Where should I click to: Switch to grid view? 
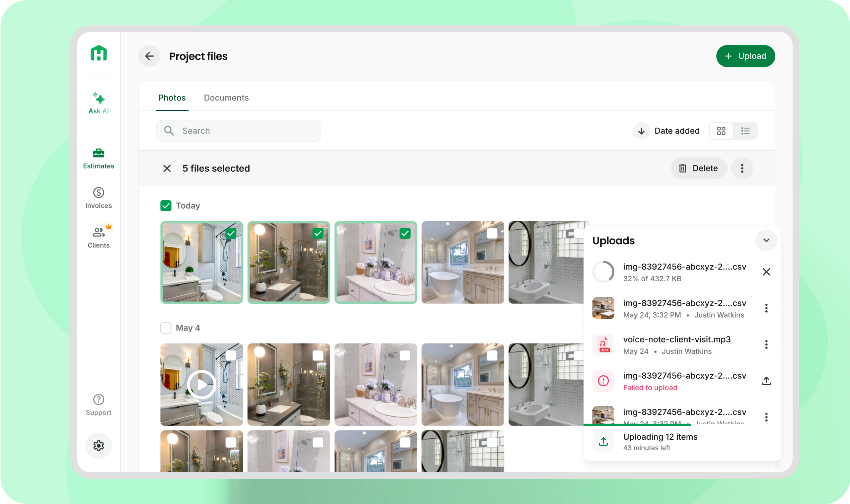(x=721, y=131)
